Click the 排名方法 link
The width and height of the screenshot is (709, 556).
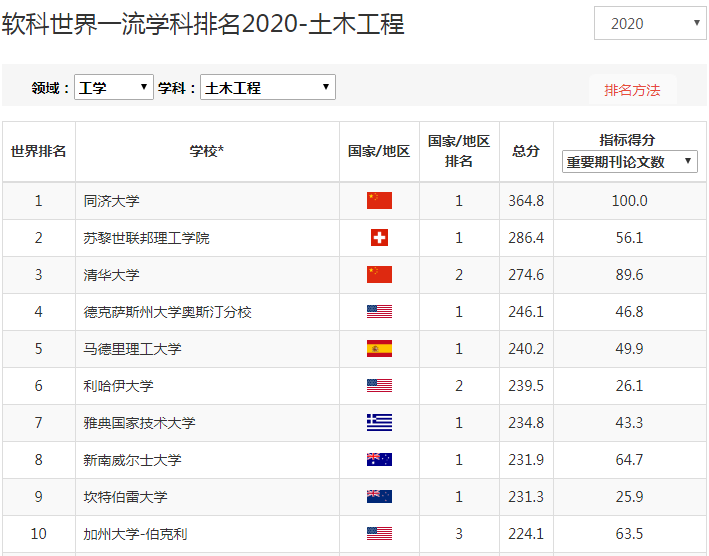(632, 90)
